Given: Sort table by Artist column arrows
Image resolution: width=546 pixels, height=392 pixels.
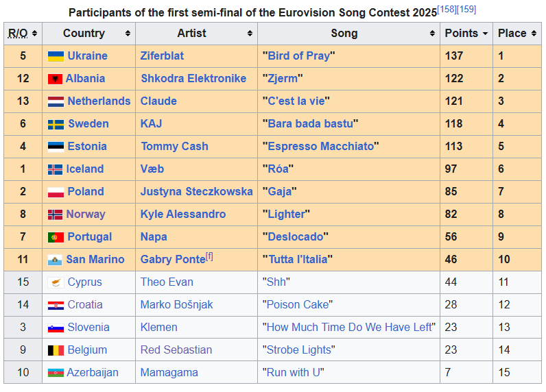Looking at the screenshot, I should click(x=250, y=34).
